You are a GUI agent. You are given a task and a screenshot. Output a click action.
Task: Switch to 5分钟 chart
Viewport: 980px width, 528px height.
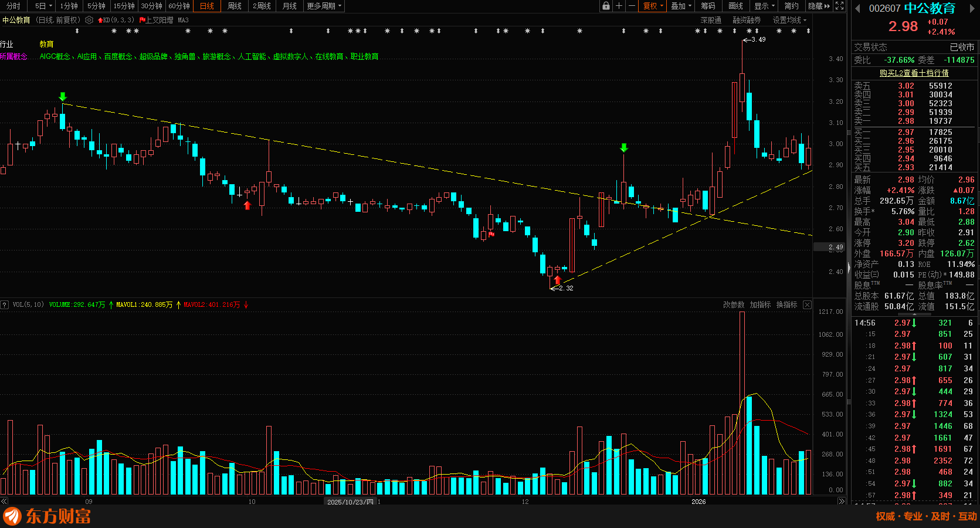point(97,6)
